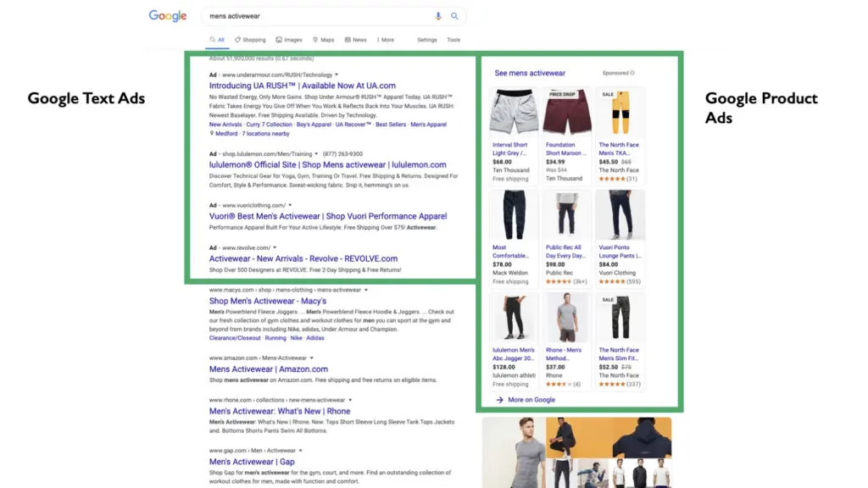Click the Google logo
Screen dimensions: 868x488
[x=168, y=16]
